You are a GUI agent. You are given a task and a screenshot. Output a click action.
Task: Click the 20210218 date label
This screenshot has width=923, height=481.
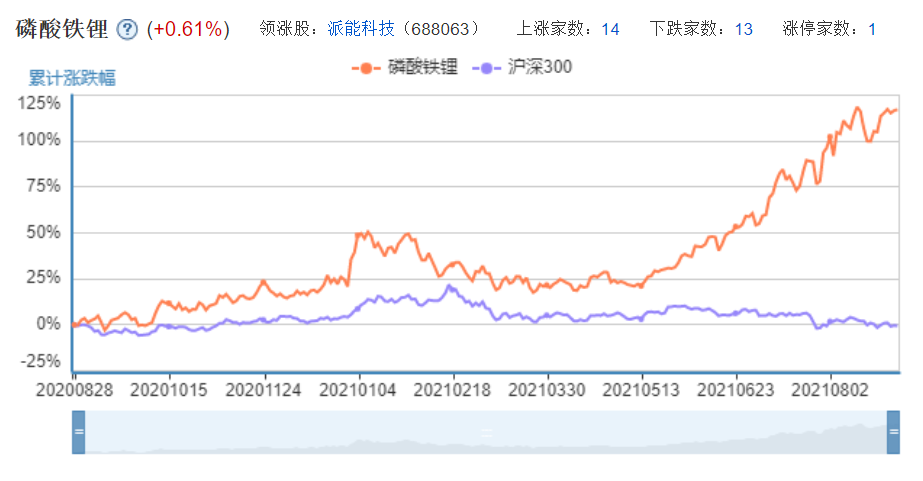452,390
